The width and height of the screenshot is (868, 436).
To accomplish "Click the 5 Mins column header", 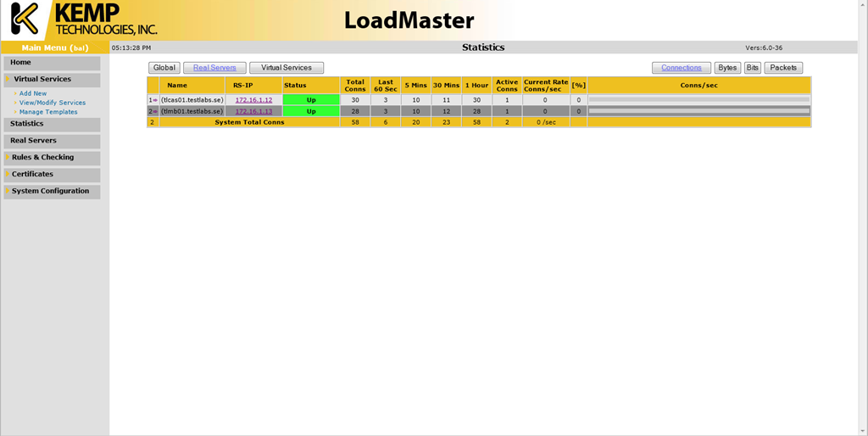I will click(415, 86).
